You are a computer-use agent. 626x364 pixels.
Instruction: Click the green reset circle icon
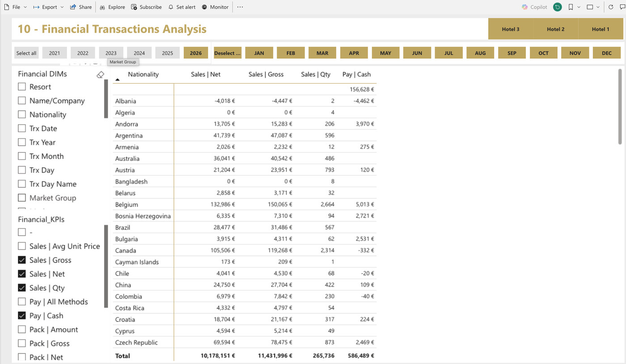tap(557, 7)
